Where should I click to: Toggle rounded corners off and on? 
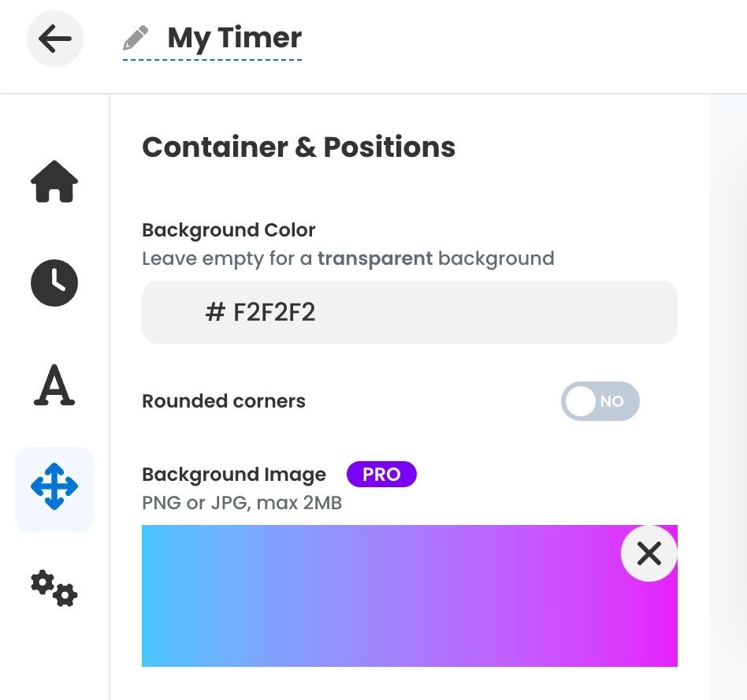(600, 401)
